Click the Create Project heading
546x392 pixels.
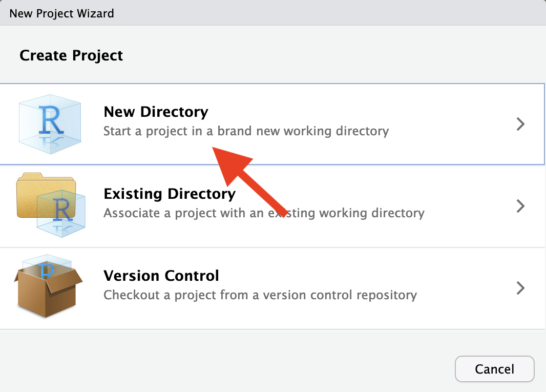[71, 56]
